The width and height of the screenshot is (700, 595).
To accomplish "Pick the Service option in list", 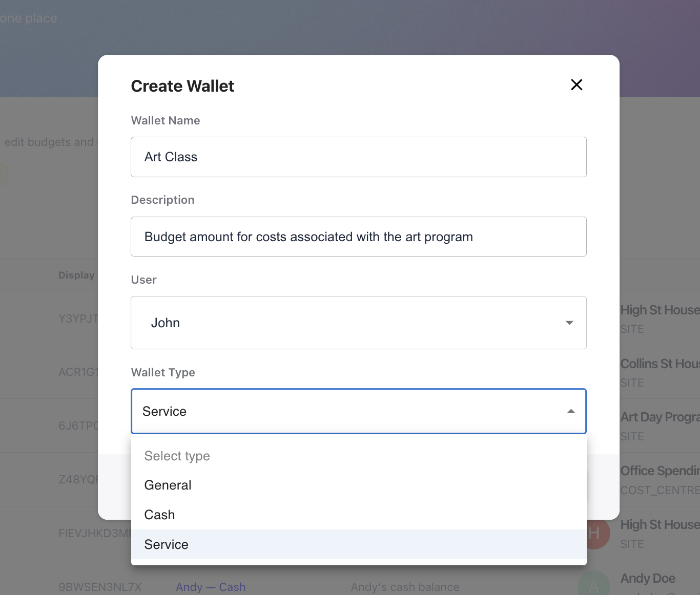I will pyautogui.click(x=167, y=544).
